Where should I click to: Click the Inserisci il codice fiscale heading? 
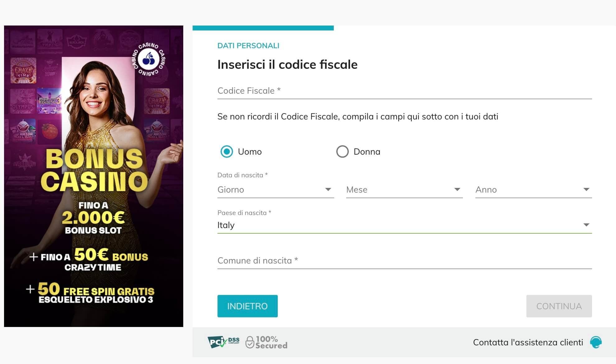(287, 64)
